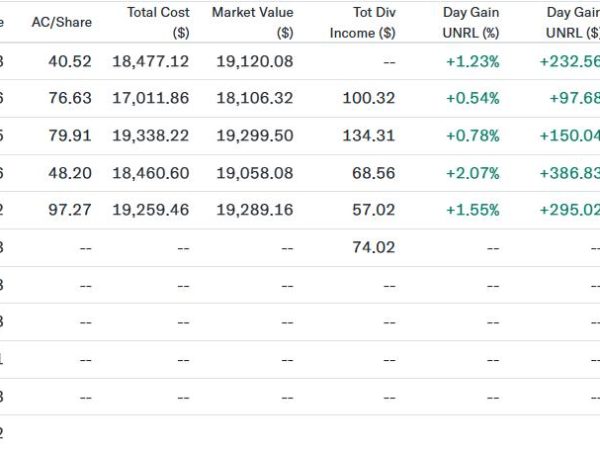Sort by the Total Cost ($) column header
The height and width of the screenshot is (450, 600).
pyautogui.click(x=158, y=22)
